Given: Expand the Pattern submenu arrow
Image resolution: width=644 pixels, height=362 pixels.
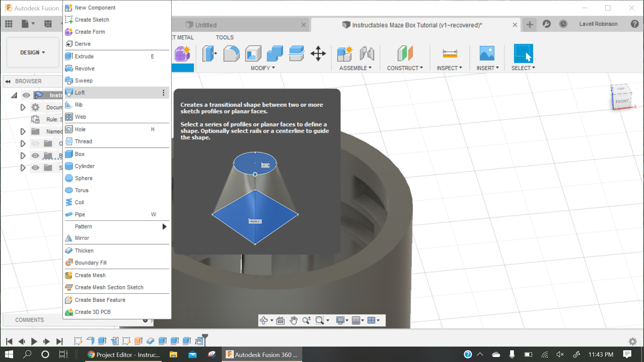Looking at the screenshot, I should pos(164,227).
